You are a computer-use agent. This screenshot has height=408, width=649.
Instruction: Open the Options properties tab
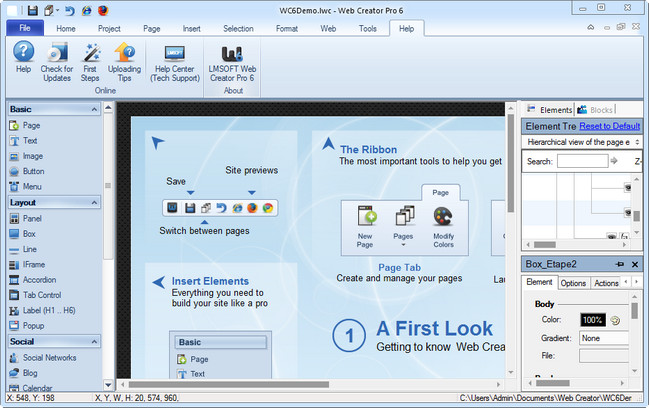(573, 283)
